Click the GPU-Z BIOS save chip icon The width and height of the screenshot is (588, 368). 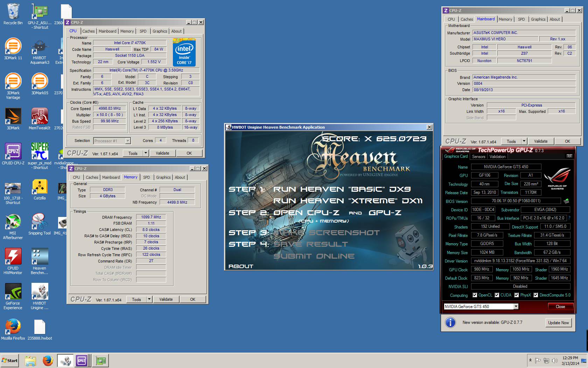point(566,201)
